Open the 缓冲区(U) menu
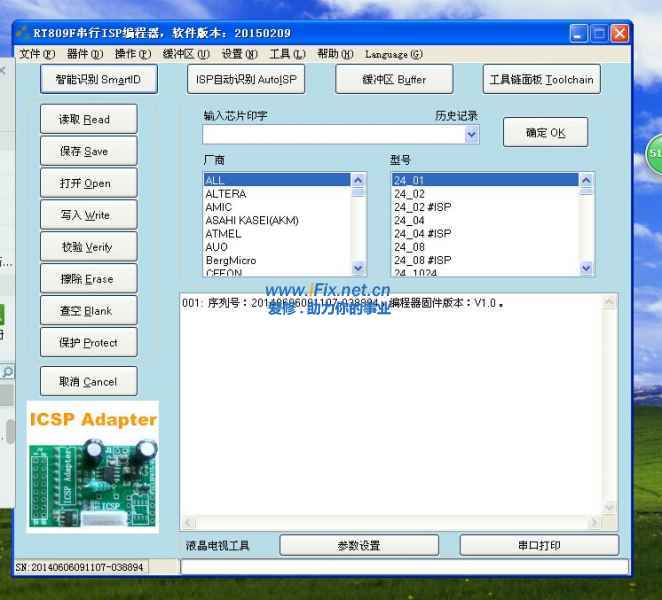 point(186,54)
